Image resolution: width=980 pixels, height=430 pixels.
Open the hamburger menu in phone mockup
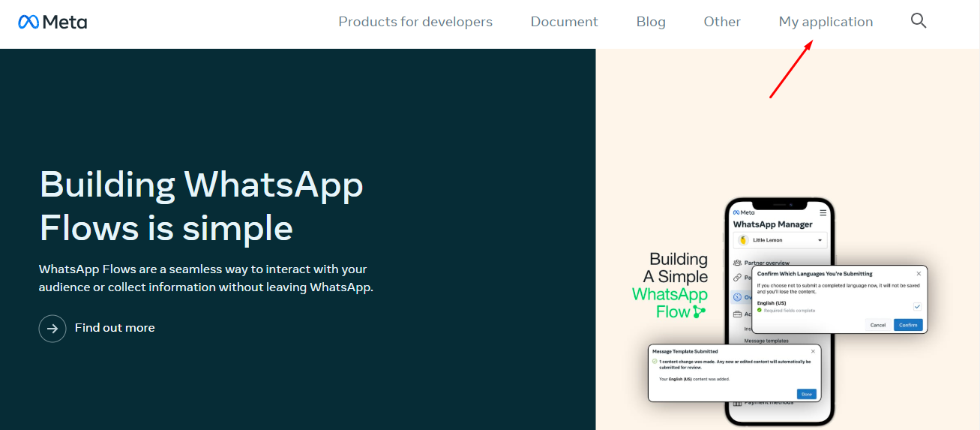click(823, 213)
